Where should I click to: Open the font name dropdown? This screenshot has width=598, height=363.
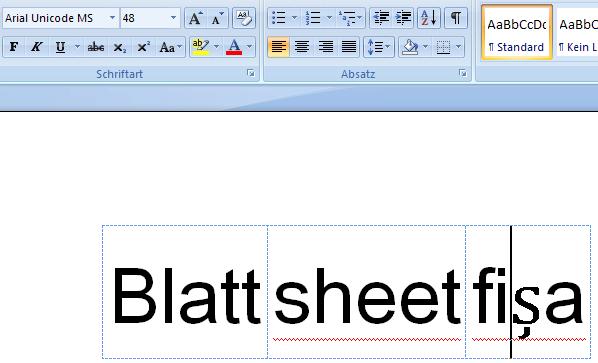[x=113, y=18]
